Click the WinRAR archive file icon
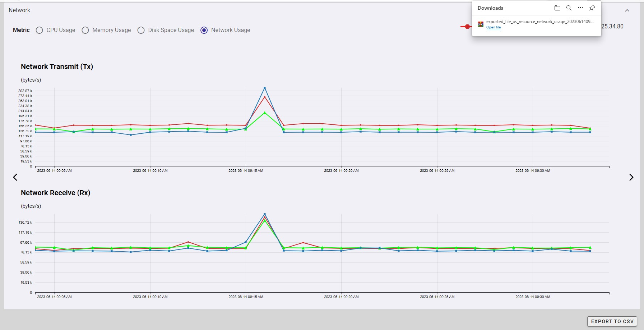The height and width of the screenshot is (330, 644). pos(480,24)
